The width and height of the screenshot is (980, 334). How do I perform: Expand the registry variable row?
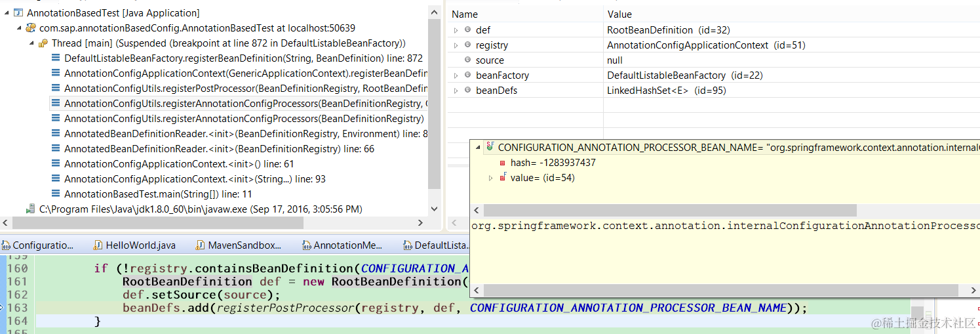click(456, 45)
